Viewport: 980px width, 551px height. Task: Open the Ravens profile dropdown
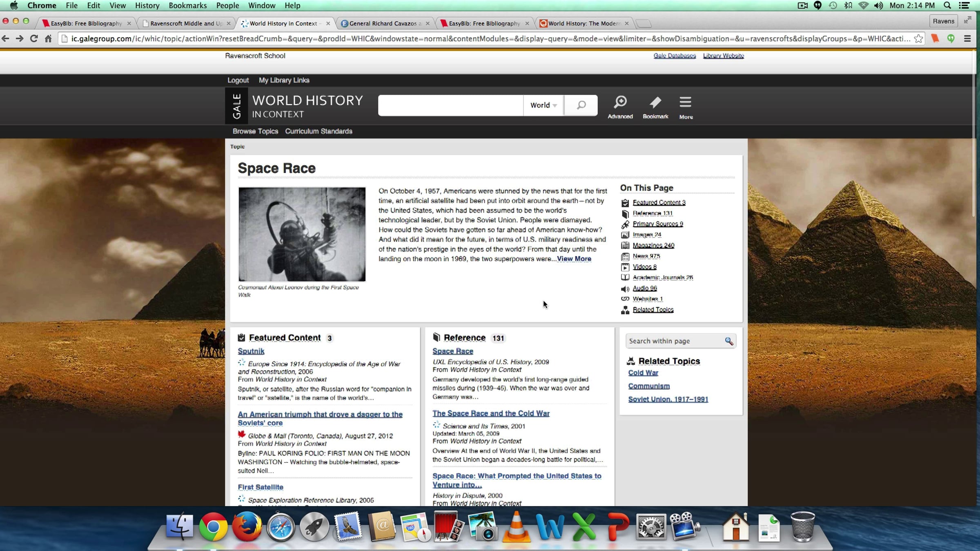[x=943, y=21]
